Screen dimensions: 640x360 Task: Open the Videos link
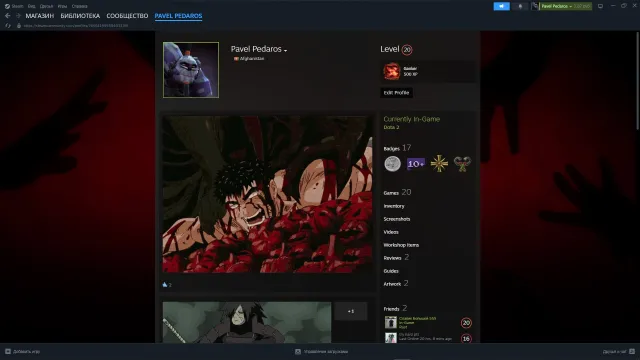391,232
